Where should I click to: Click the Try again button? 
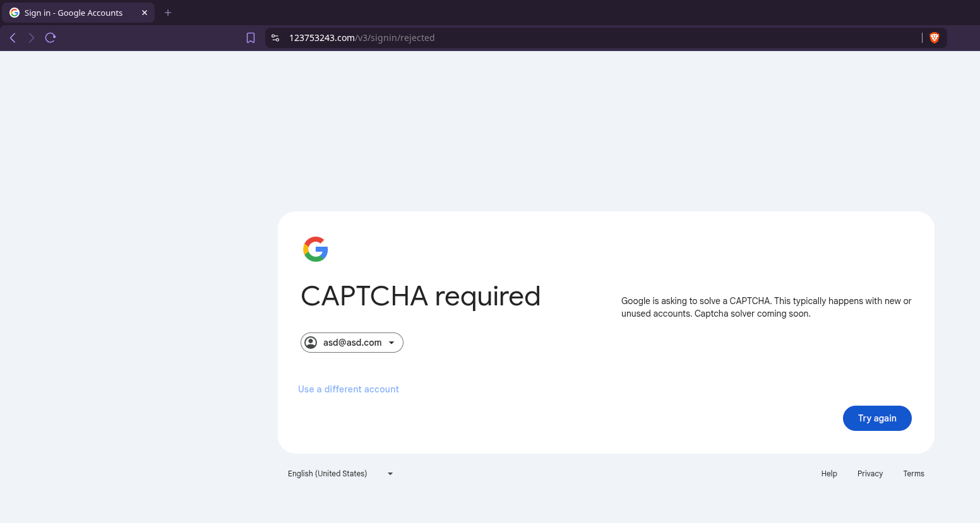[x=877, y=418]
